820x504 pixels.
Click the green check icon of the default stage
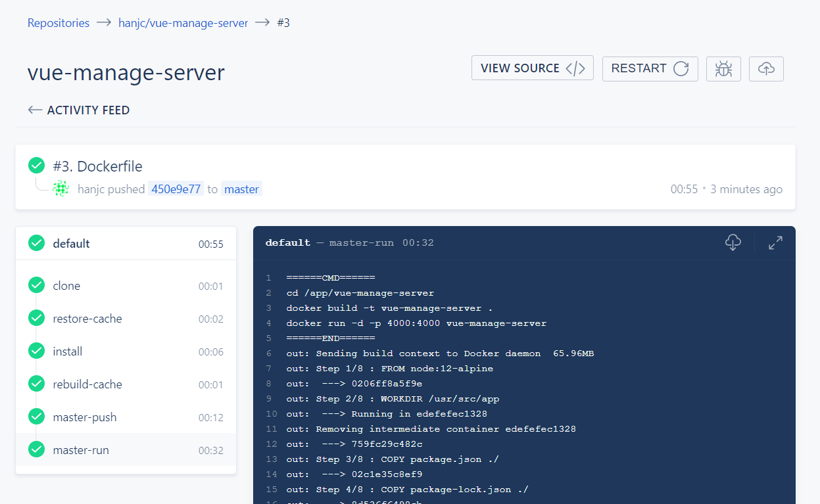pos(36,243)
